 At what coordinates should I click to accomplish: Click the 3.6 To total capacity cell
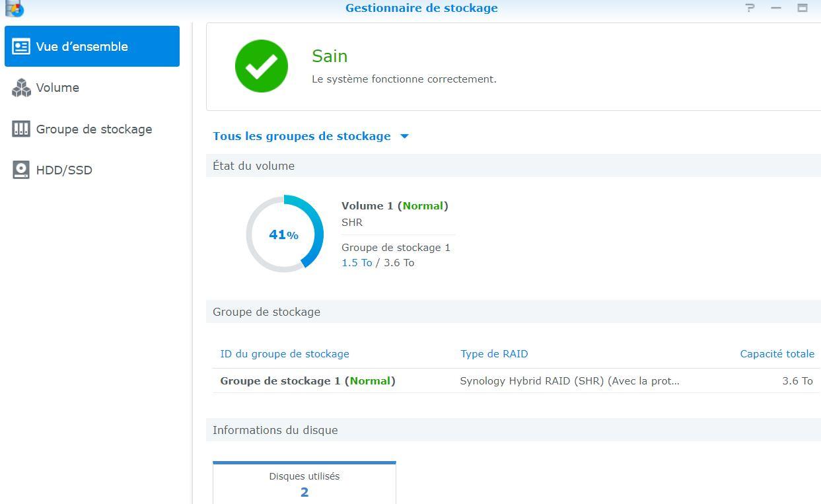pos(797,380)
